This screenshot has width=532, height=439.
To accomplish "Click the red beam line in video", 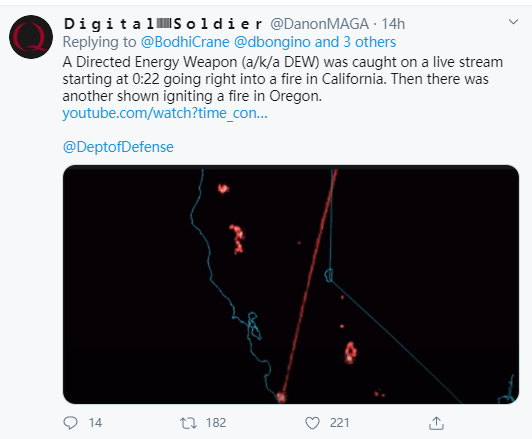I will 308,284.
